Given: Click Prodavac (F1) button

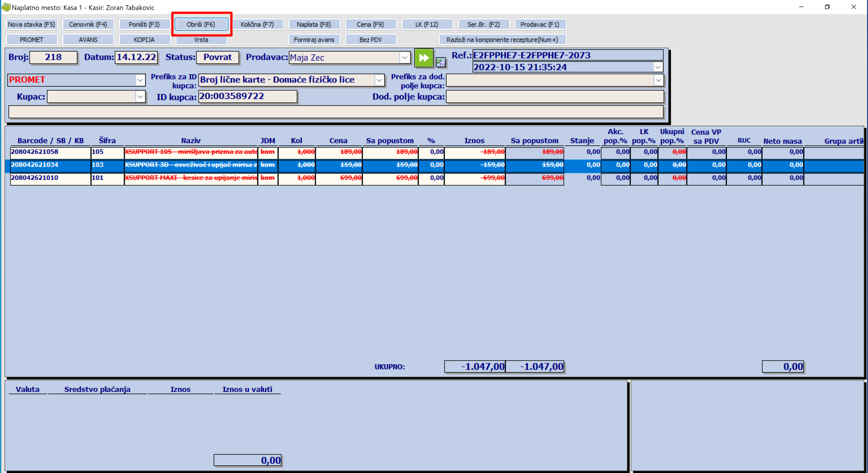Looking at the screenshot, I should coord(540,24).
